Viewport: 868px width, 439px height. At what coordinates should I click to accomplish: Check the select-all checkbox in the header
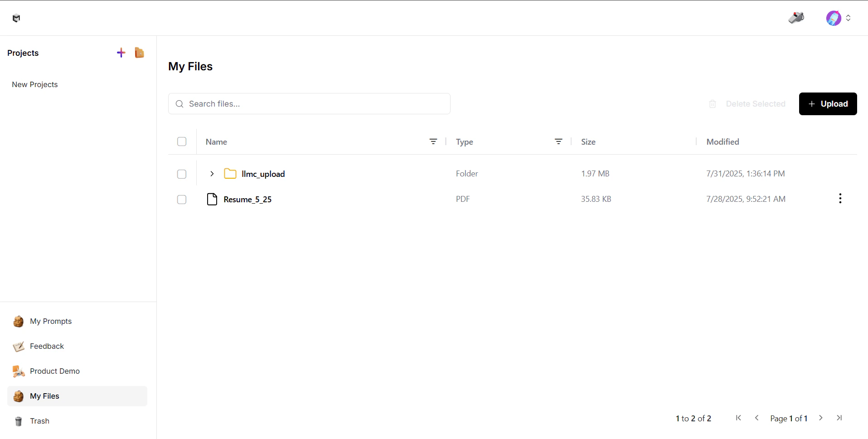click(181, 141)
